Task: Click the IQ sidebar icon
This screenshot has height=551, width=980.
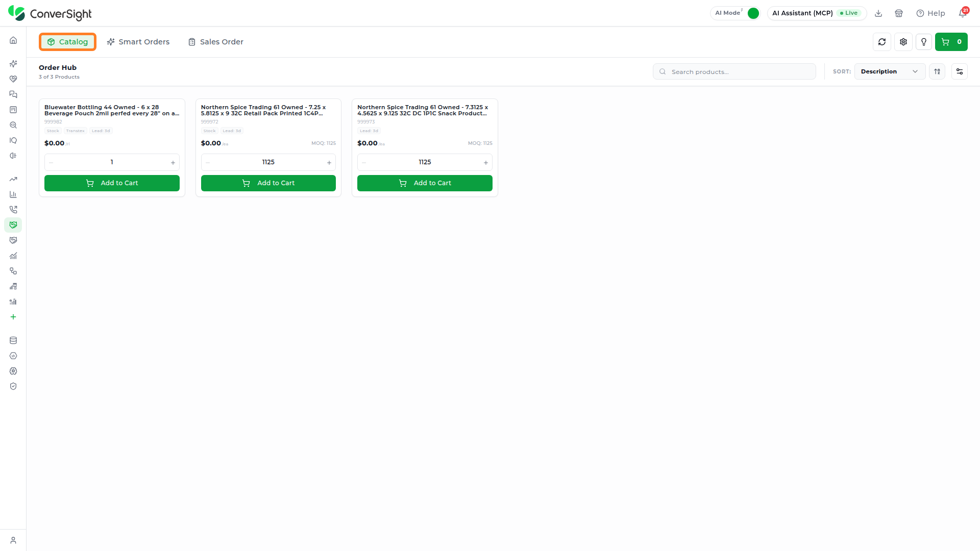Action: point(13,140)
